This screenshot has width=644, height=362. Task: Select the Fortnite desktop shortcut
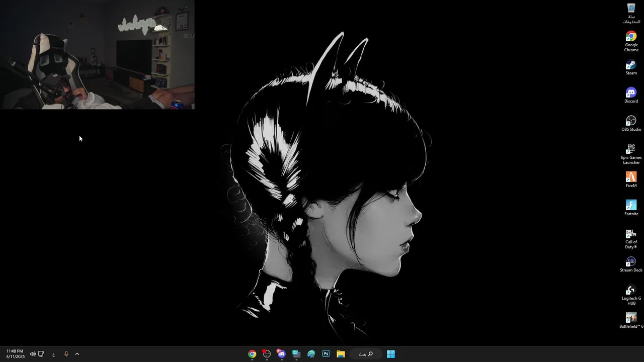click(631, 208)
